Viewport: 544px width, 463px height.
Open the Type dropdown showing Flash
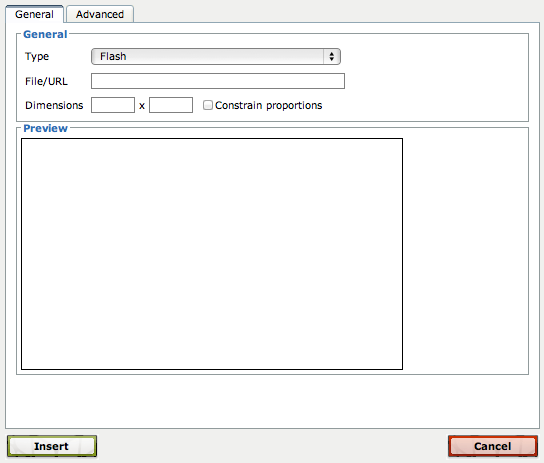point(216,57)
